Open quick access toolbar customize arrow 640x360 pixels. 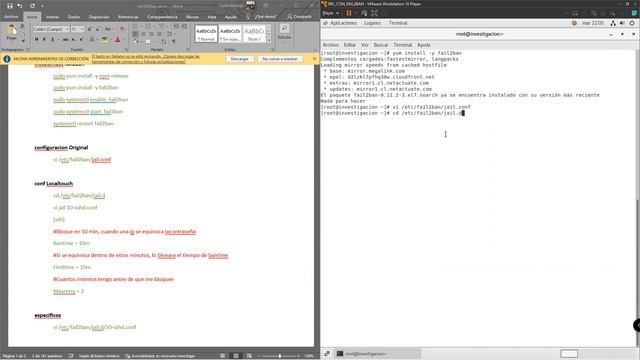click(x=42, y=6)
